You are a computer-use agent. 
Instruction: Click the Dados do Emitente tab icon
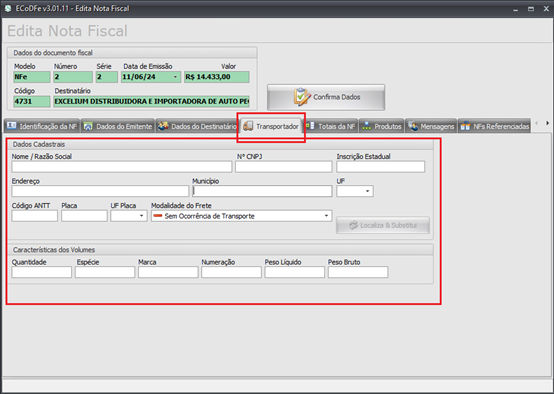[88, 126]
